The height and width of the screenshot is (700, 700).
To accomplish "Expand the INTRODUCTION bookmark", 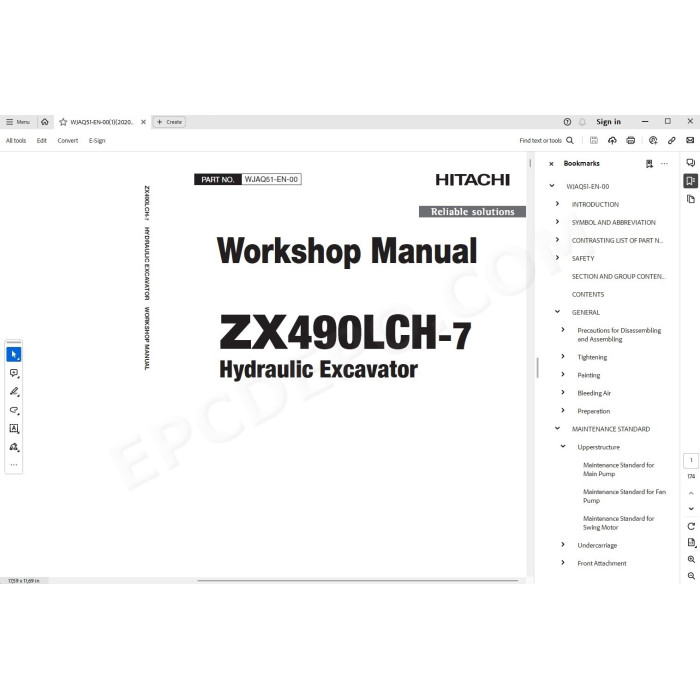I will pos(557,204).
